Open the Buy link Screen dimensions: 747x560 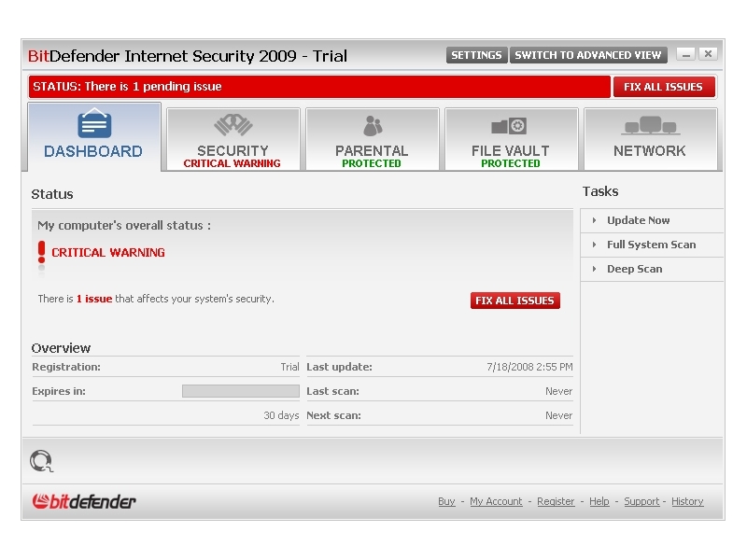446,501
